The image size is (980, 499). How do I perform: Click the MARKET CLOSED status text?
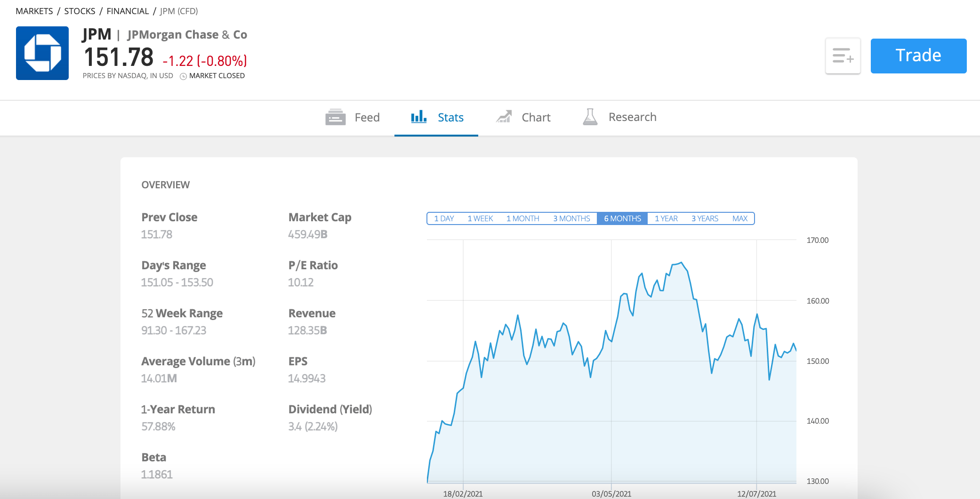217,76
